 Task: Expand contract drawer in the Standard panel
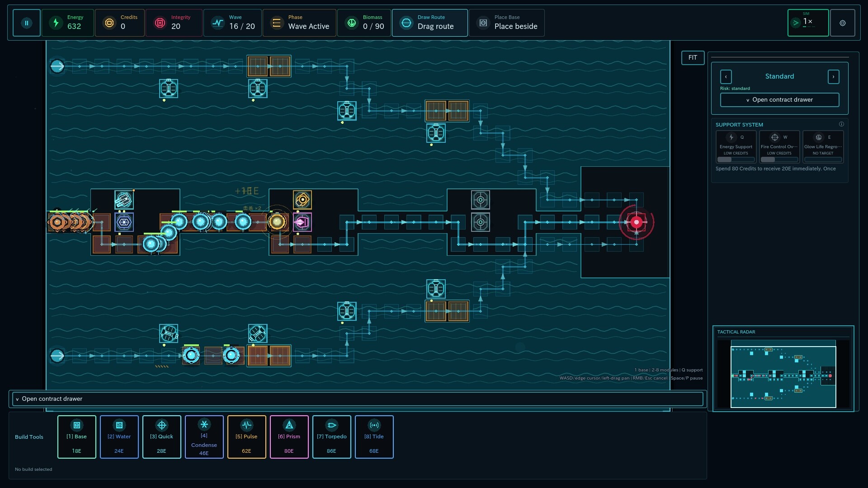780,100
